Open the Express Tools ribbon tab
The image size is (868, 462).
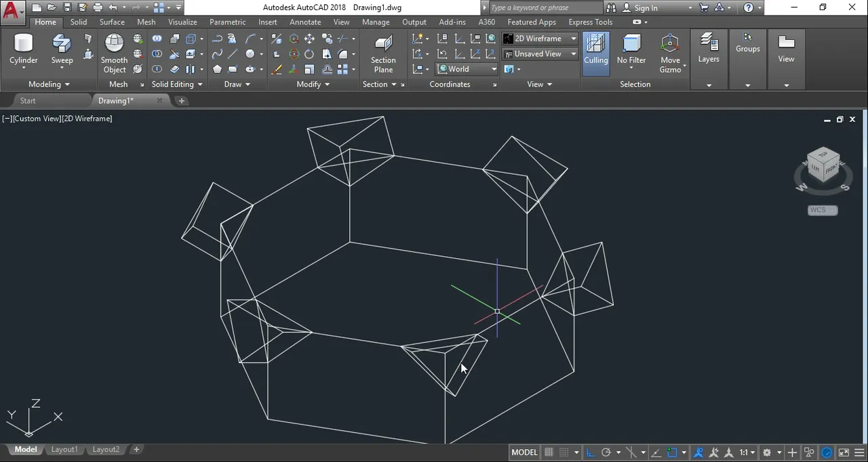tap(590, 22)
